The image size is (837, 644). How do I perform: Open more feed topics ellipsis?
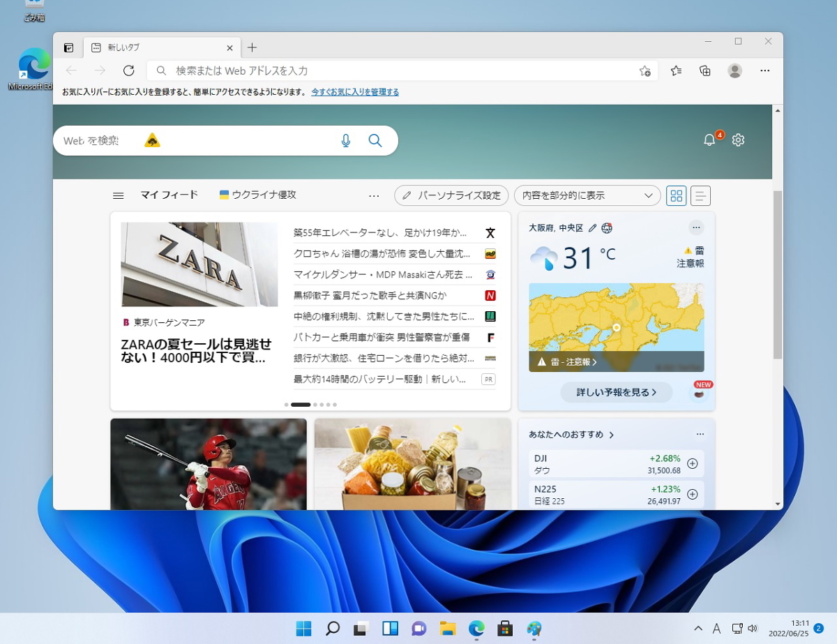click(x=374, y=195)
